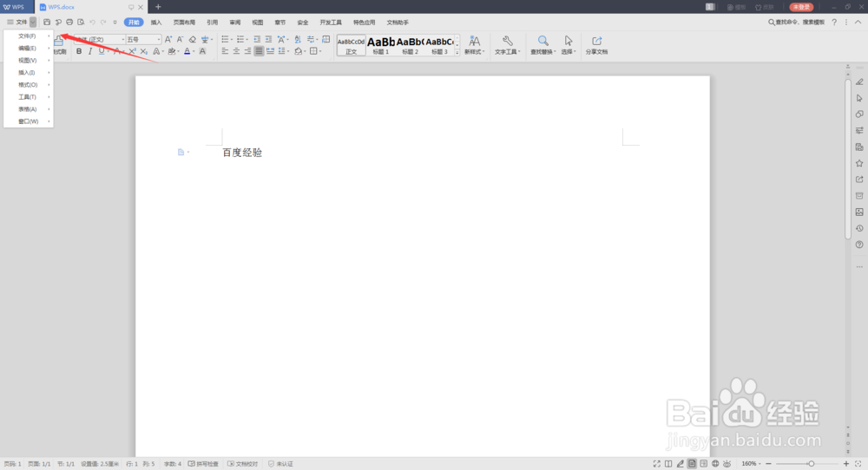
Task: Switch to the 页面布局 ribbon tab
Action: point(184,23)
